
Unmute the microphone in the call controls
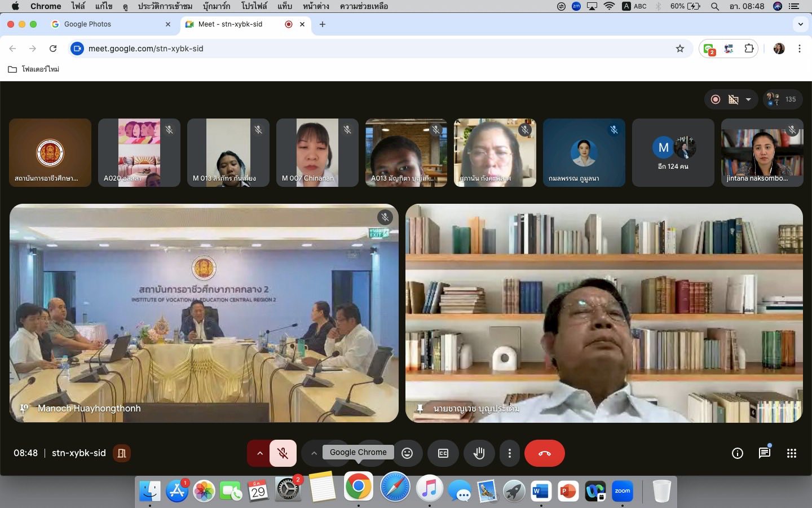click(x=283, y=453)
